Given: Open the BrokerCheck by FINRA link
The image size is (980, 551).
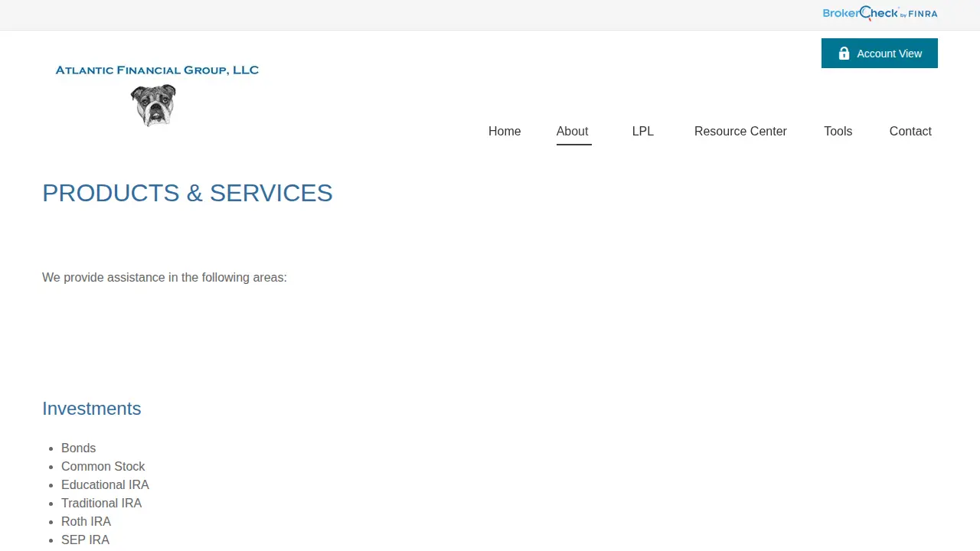Looking at the screenshot, I should coord(880,13).
